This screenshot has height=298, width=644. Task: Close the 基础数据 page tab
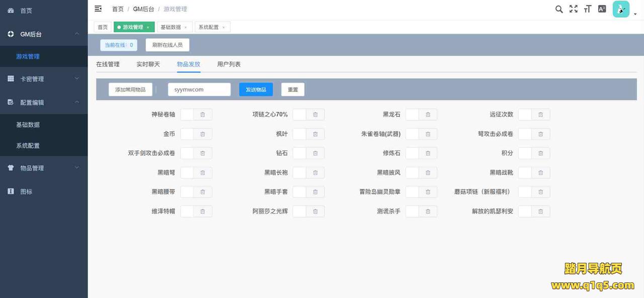click(x=186, y=28)
